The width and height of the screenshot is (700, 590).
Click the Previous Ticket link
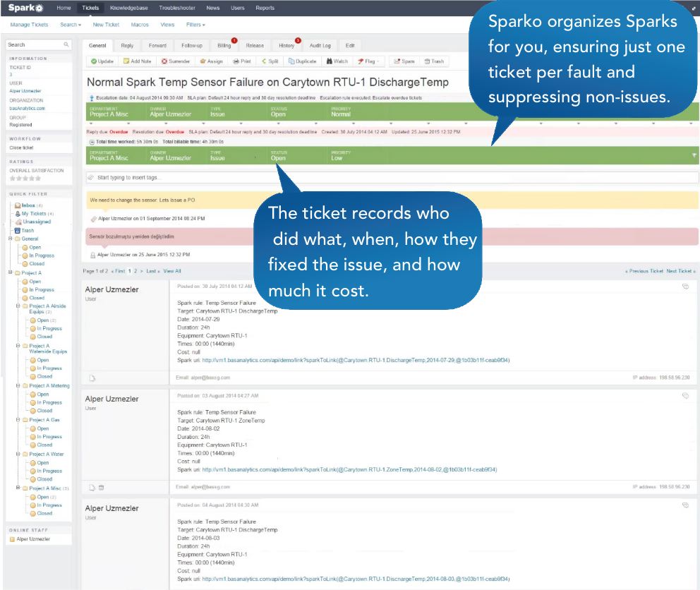click(644, 271)
